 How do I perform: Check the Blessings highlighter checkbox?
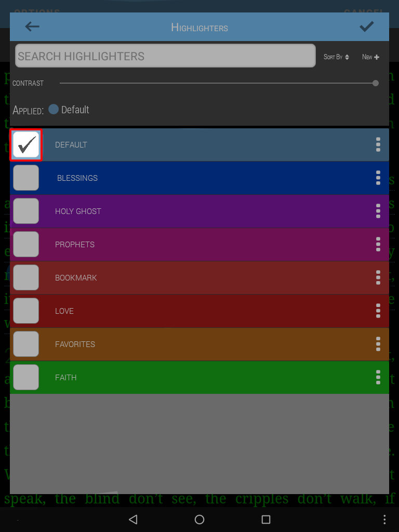pyautogui.click(x=26, y=178)
